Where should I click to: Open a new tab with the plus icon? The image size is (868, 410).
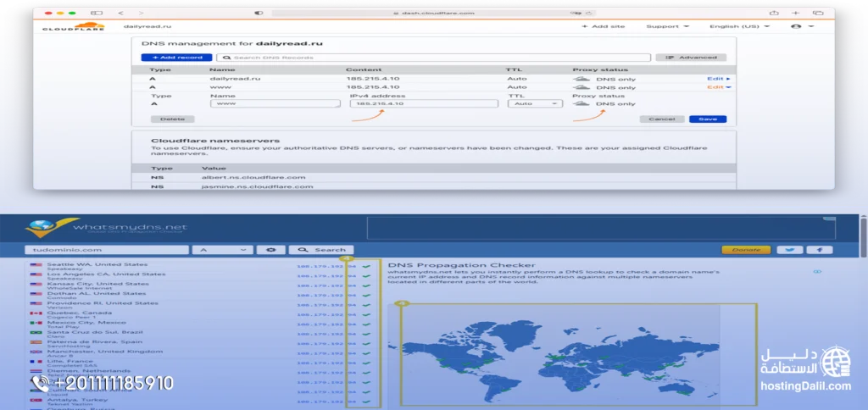(x=795, y=13)
